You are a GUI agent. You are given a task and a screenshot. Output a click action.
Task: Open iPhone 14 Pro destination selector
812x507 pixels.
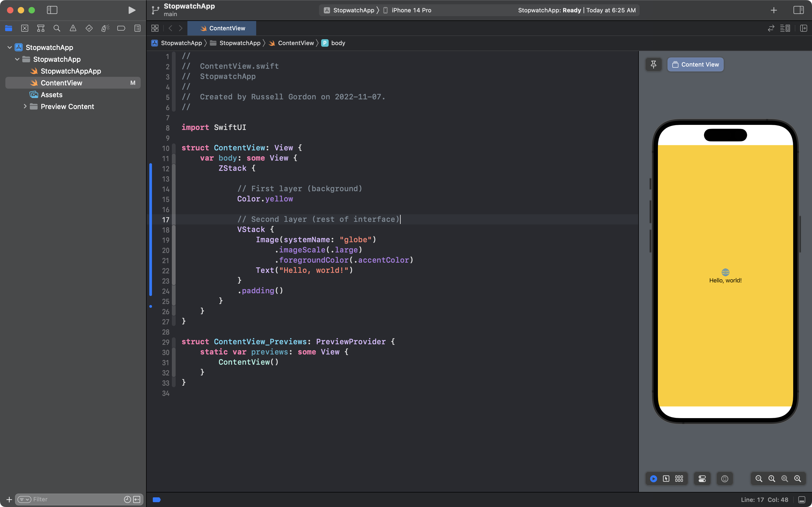point(411,10)
